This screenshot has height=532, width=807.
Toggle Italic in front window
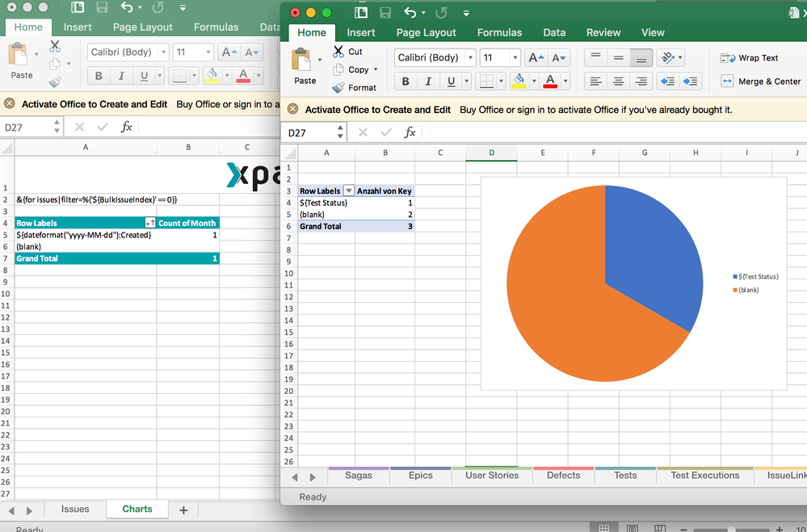(427, 82)
